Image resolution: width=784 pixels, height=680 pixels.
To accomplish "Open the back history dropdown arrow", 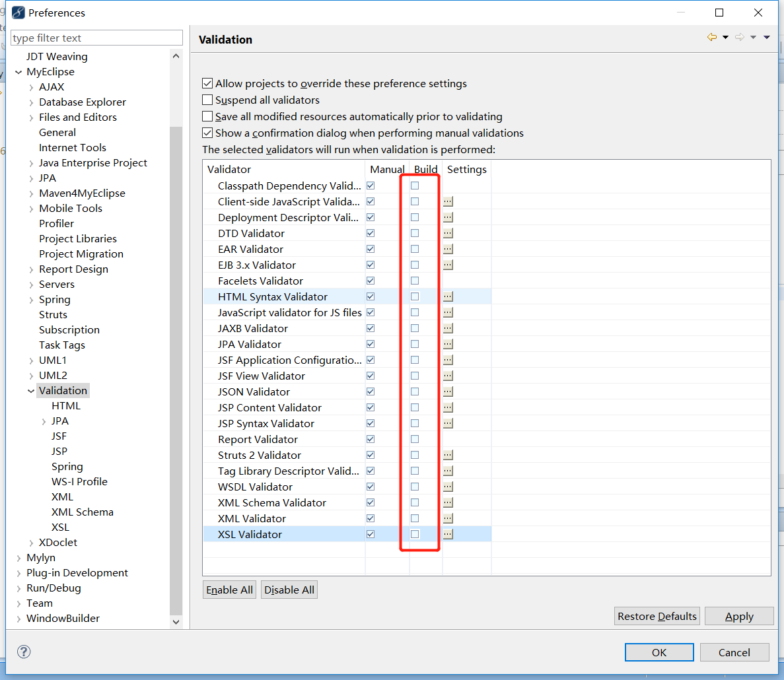I will pyautogui.click(x=725, y=38).
